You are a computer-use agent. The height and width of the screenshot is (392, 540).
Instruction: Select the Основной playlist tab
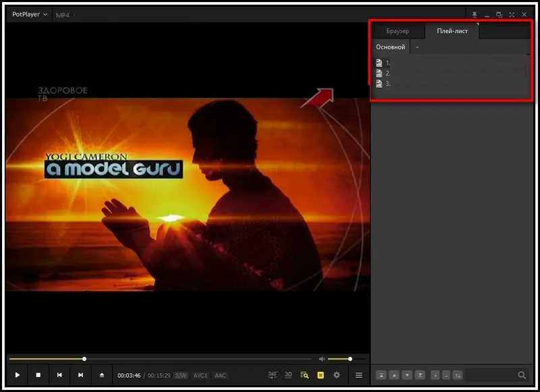click(391, 47)
